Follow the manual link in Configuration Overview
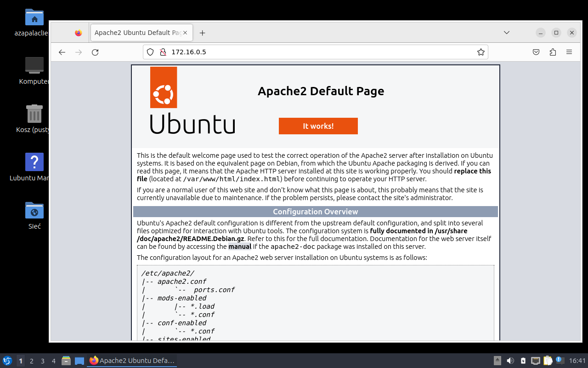This screenshot has height=368, width=588. 240,247
